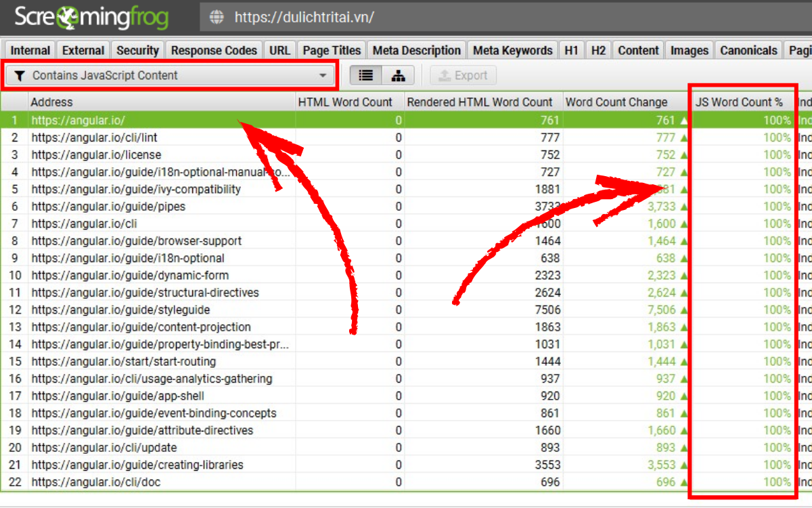812x508 pixels.
Task: Click the Word Count Change column header
Action: [616, 102]
